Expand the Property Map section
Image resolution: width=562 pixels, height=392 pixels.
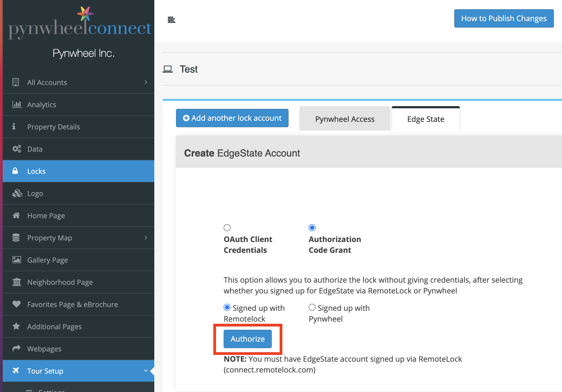coord(146,238)
